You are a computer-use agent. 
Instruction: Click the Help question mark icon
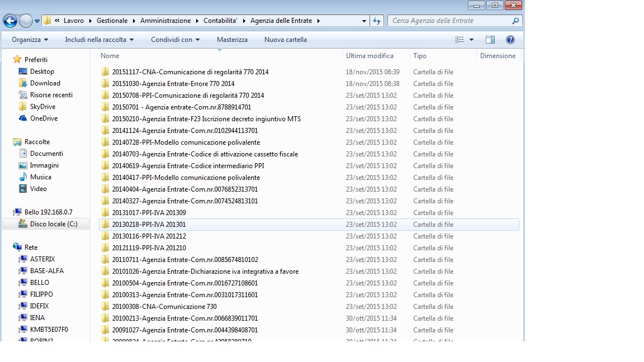point(510,40)
